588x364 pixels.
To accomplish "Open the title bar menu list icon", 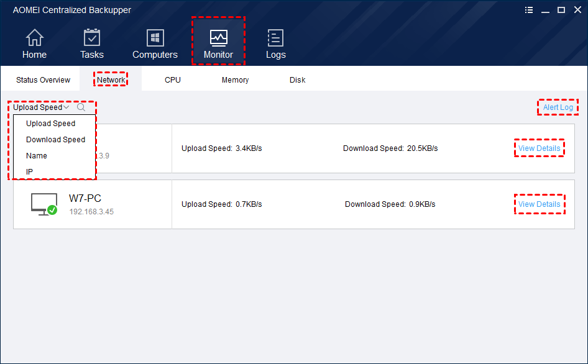I will 529,10.
